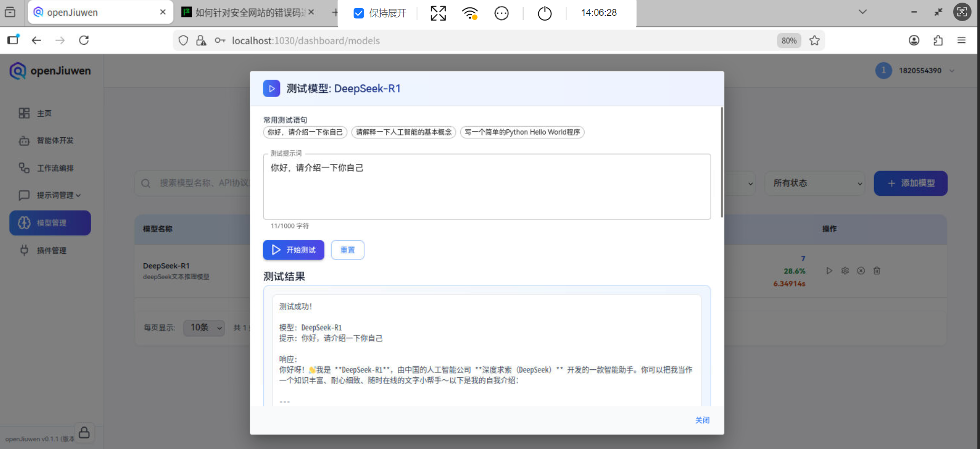Click the site padlock info icon
Viewport: 980px width, 449px height.
pyautogui.click(x=201, y=41)
